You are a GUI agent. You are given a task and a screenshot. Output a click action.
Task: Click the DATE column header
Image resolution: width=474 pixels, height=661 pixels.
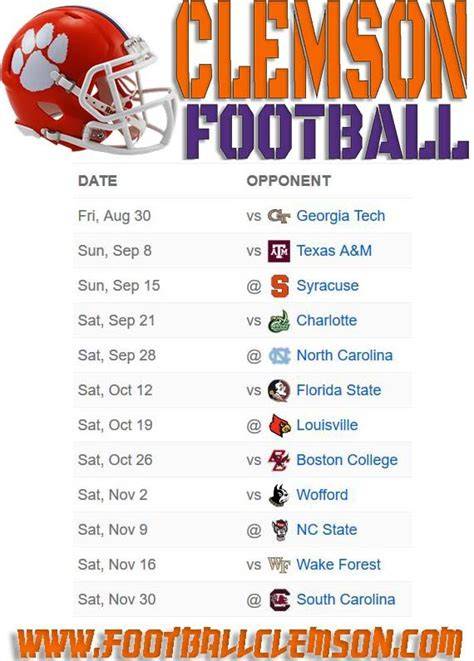[x=97, y=181]
